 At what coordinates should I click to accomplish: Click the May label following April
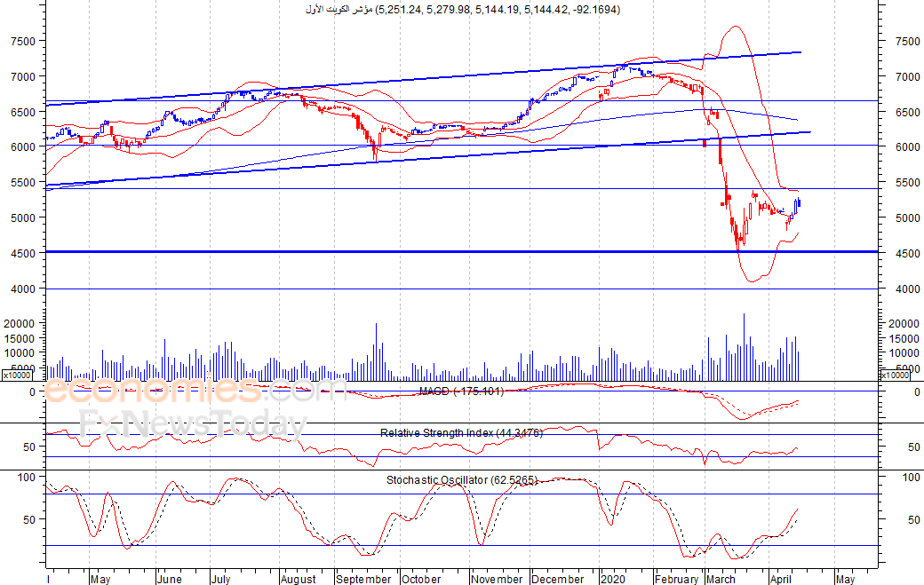pos(845,579)
